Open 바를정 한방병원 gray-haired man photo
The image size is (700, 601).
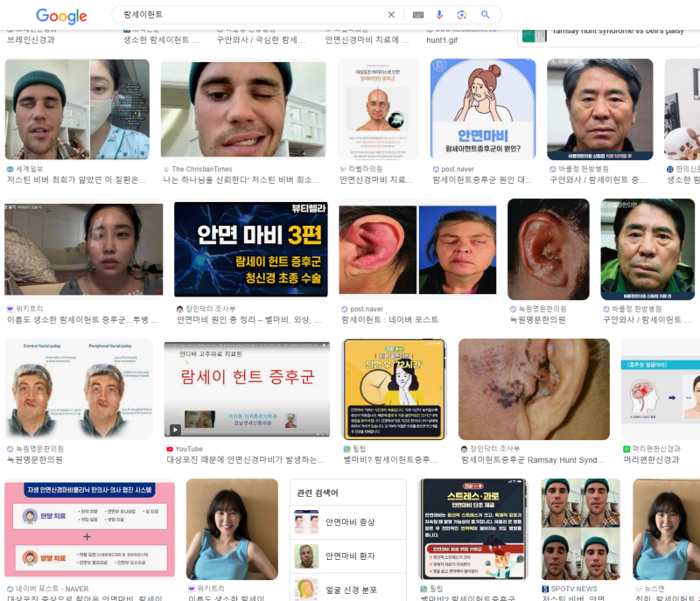[600, 109]
